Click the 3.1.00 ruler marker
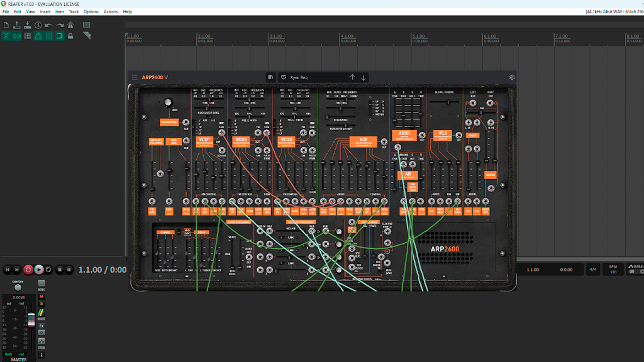644x362 pixels. [275, 36]
